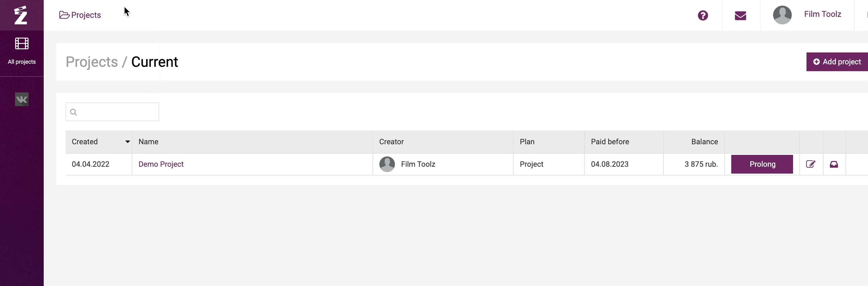Open the help question mark icon
Screen dimensions: 868x286
tap(703, 16)
